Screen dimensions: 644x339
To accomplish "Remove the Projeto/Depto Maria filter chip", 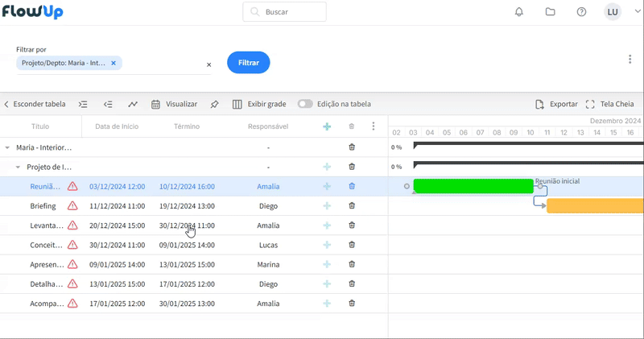I will point(114,63).
